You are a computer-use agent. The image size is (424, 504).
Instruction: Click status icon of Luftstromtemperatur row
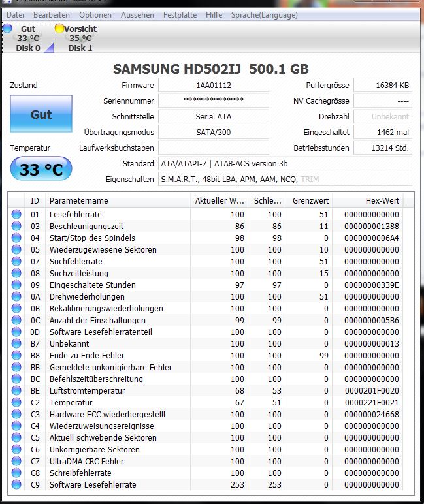coord(16,390)
